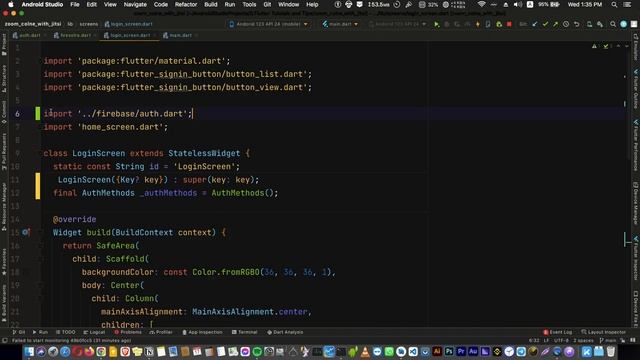The width and height of the screenshot is (640, 360).
Task: Click the override gutter icon beside build method
Action: pos(25,232)
